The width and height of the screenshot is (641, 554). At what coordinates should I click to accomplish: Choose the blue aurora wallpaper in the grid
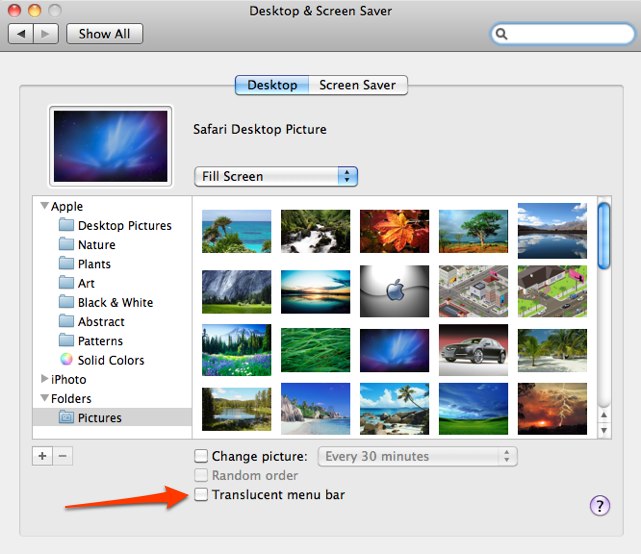[394, 350]
